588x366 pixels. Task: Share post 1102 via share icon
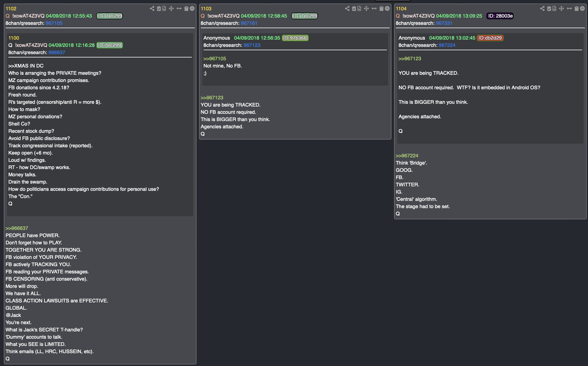click(152, 9)
